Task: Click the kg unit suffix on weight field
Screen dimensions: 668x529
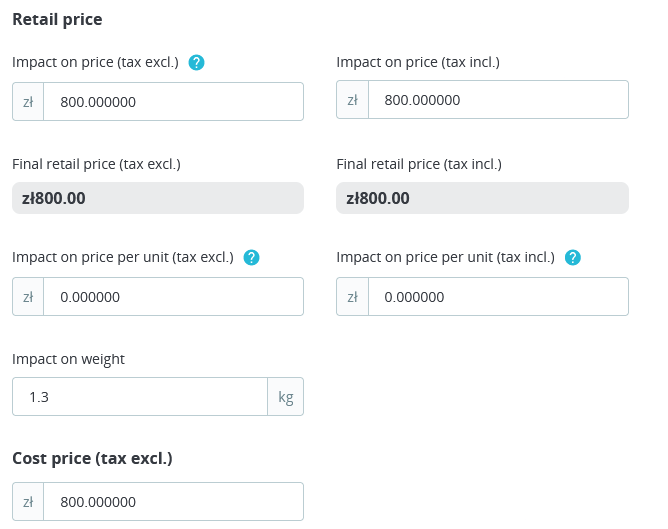Action: coord(286,397)
